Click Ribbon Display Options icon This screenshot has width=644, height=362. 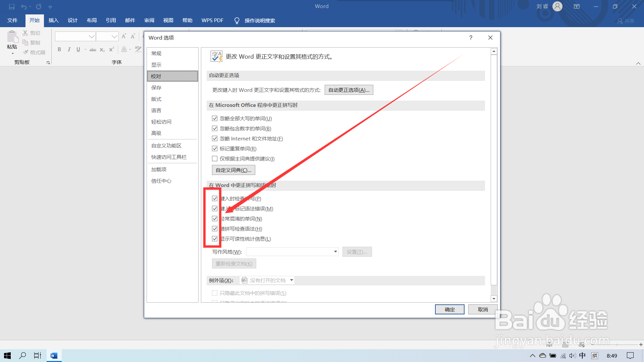click(x=577, y=6)
